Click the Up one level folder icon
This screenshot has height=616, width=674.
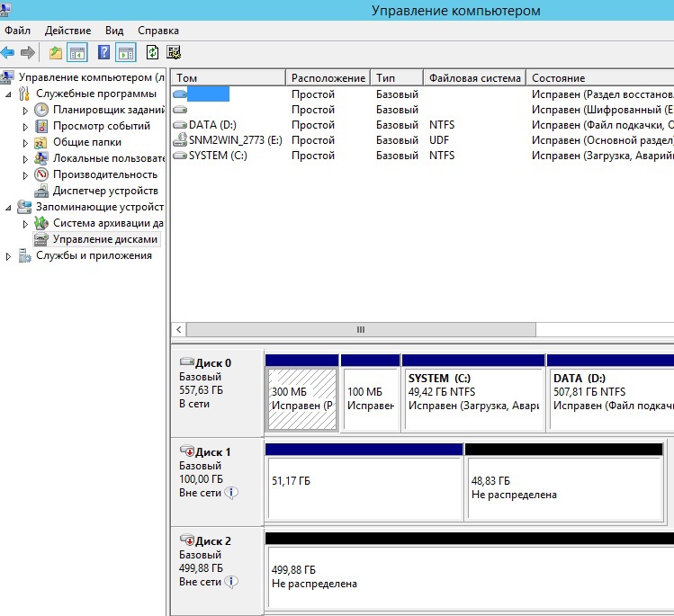[x=56, y=53]
